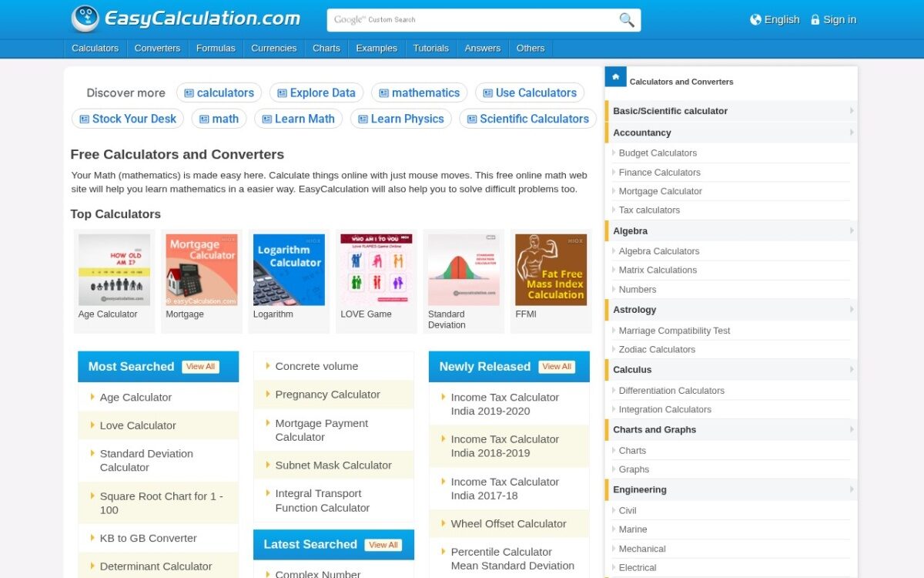Open the Answers menu
The width and height of the screenshot is (924, 578).
[483, 49]
